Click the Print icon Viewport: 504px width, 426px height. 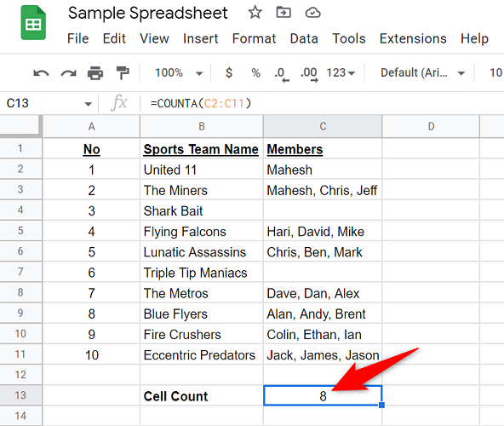95,73
